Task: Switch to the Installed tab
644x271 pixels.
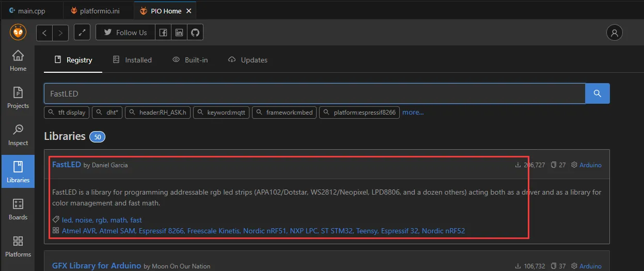Action: (132, 60)
